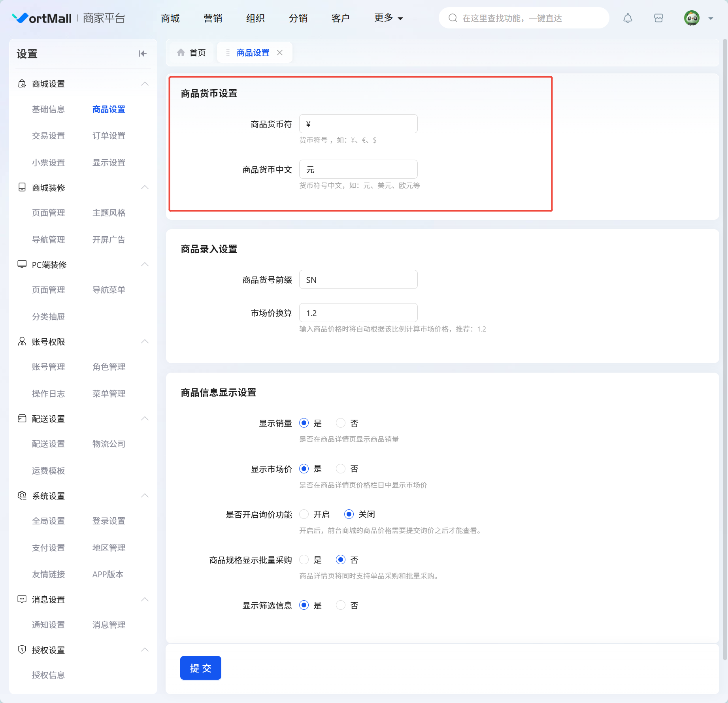
Task: Go to 订单设置 in sidebar
Action: click(x=109, y=136)
